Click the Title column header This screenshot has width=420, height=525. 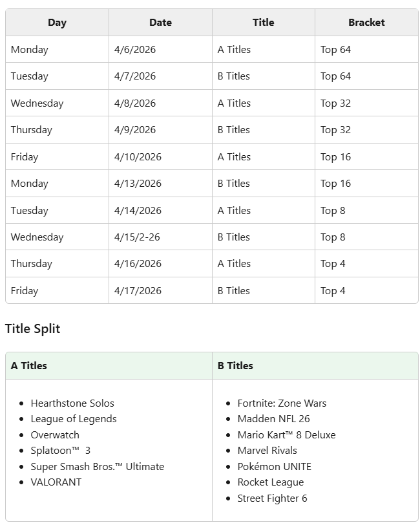point(263,23)
